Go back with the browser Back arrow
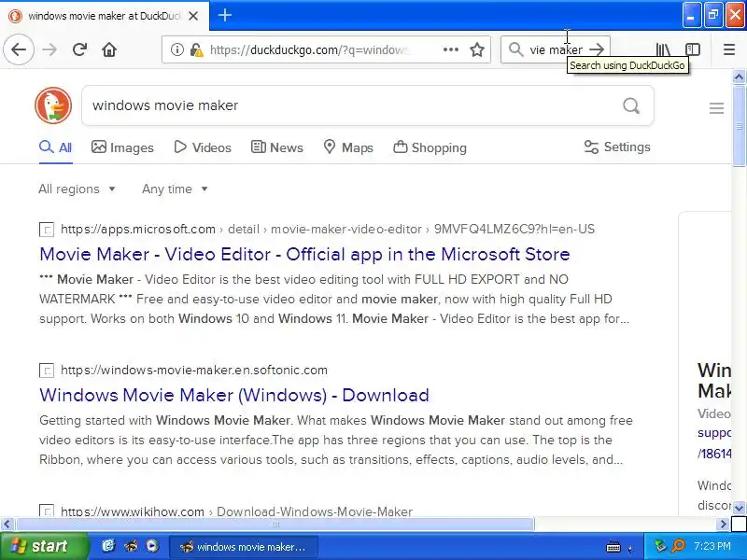Viewport: 747px width, 560px height. [19, 49]
